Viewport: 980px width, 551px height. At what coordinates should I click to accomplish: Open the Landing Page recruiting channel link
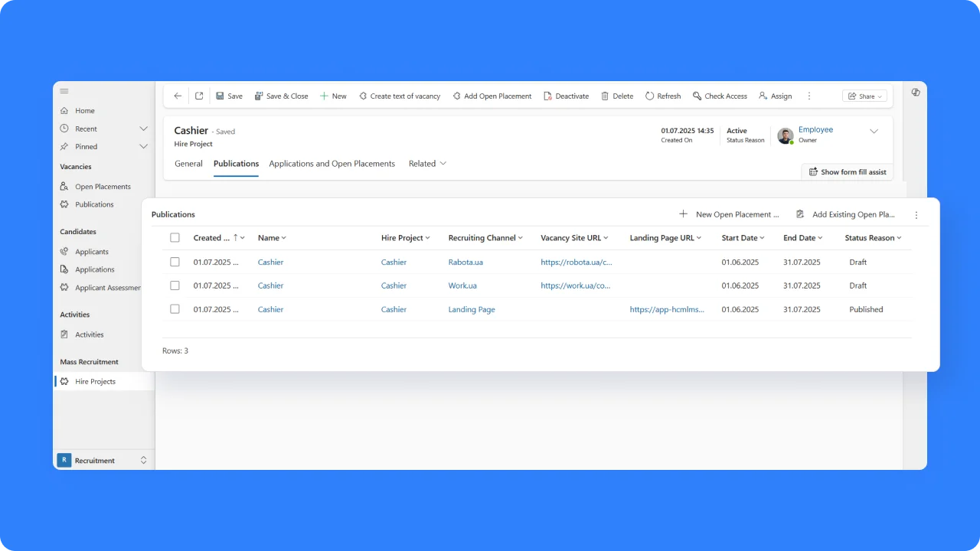pyautogui.click(x=472, y=309)
